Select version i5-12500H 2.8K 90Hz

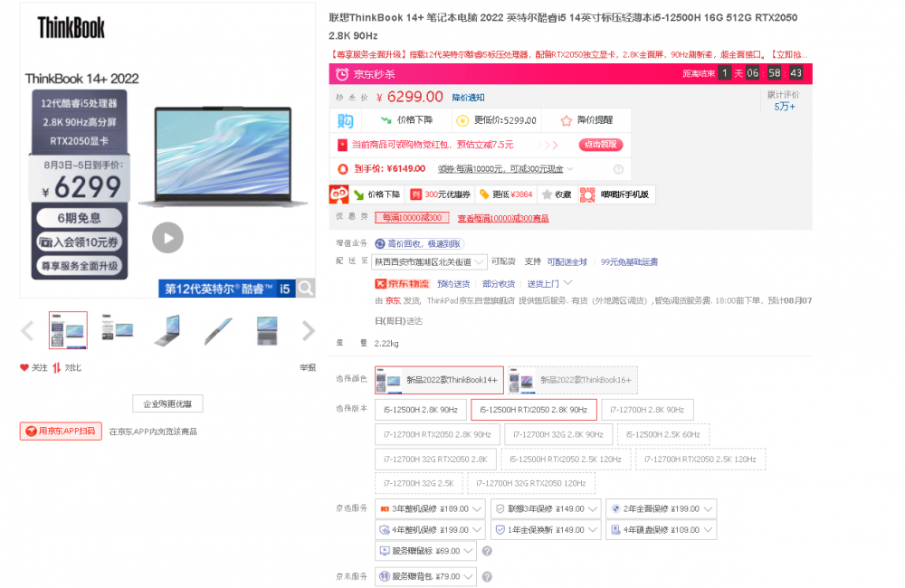coord(420,410)
